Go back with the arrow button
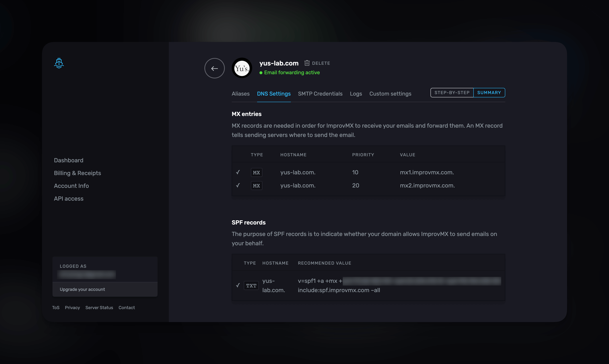This screenshot has width=609, height=364. pos(215,68)
